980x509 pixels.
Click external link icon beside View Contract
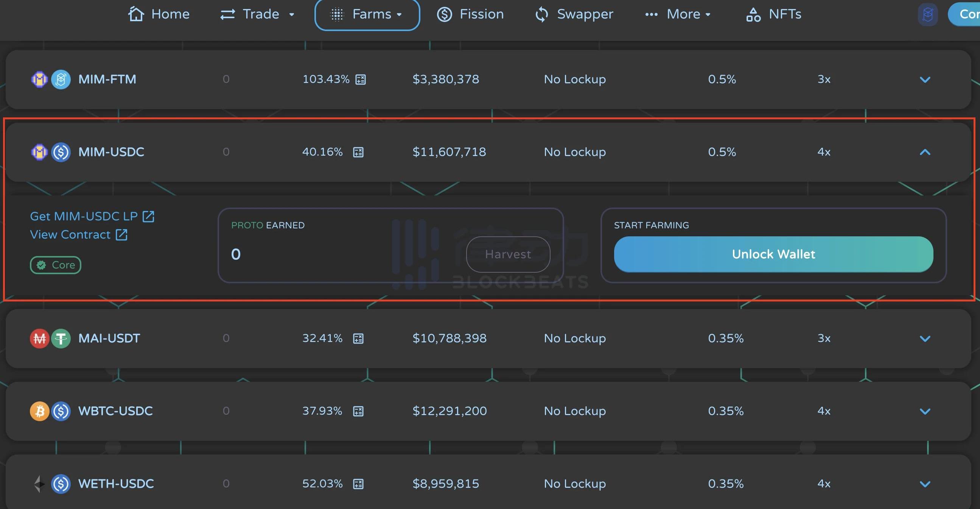tap(121, 234)
